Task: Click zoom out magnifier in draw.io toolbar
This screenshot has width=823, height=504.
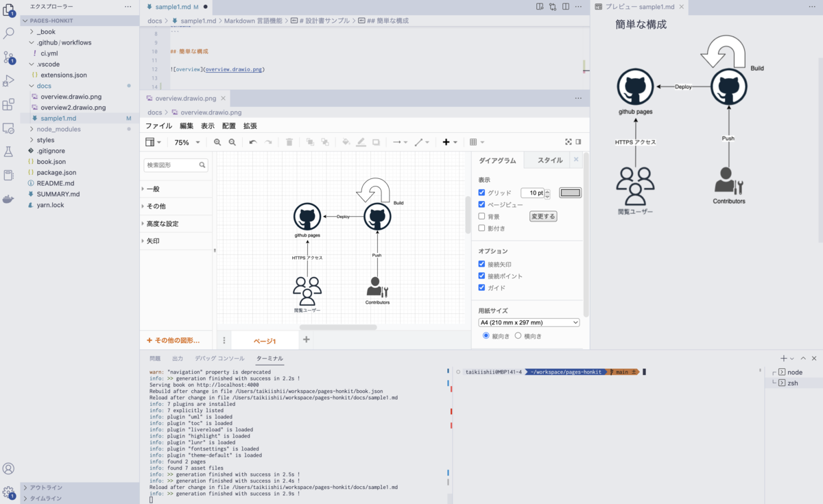Action: click(x=232, y=142)
